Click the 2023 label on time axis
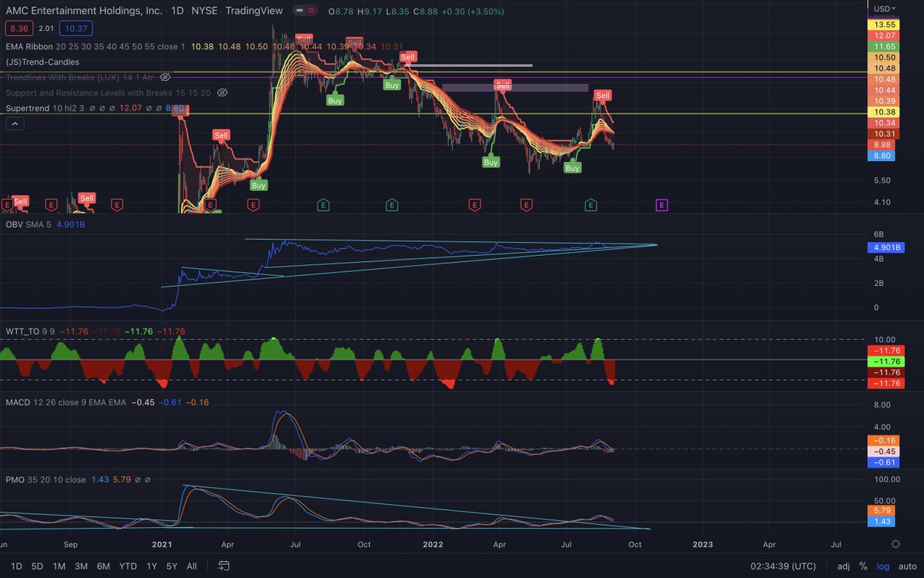The width and height of the screenshot is (924, 578). [x=702, y=543]
